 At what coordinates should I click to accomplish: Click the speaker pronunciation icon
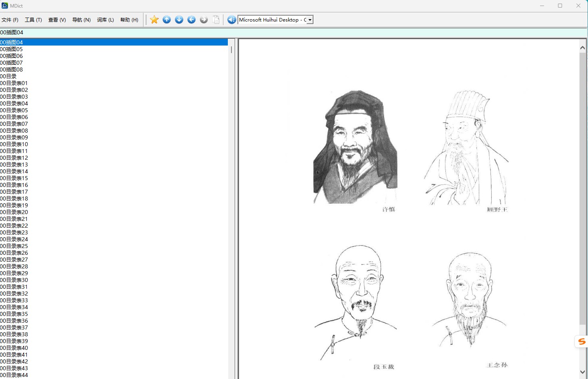click(231, 20)
